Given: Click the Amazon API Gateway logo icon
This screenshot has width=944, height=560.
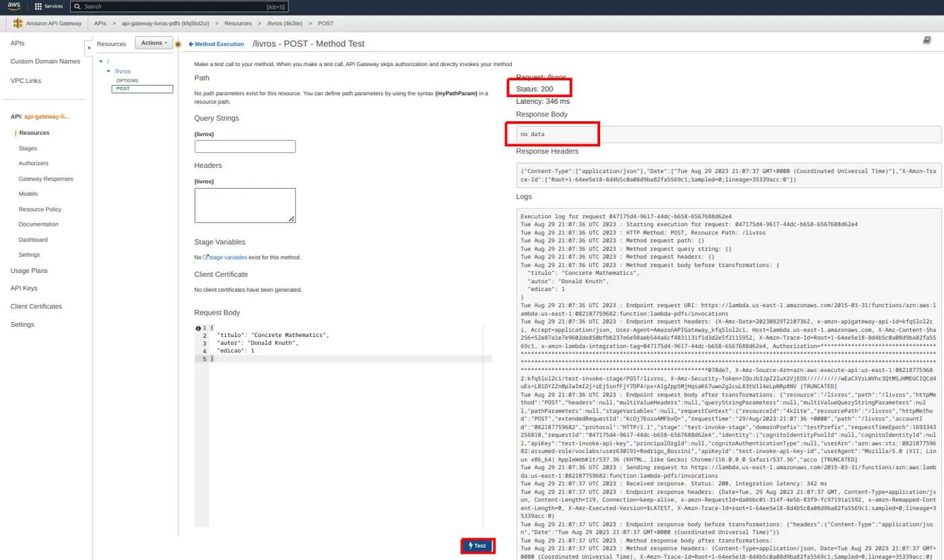Looking at the screenshot, I should click(x=19, y=24).
